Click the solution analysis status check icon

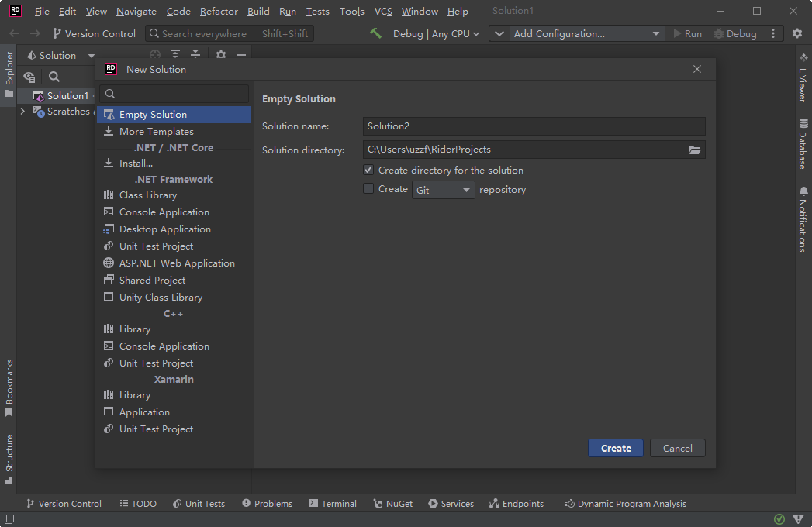[779, 518]
